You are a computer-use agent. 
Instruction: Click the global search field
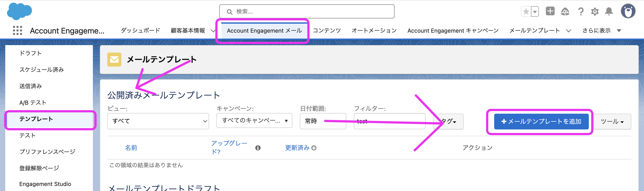[307, 12]
